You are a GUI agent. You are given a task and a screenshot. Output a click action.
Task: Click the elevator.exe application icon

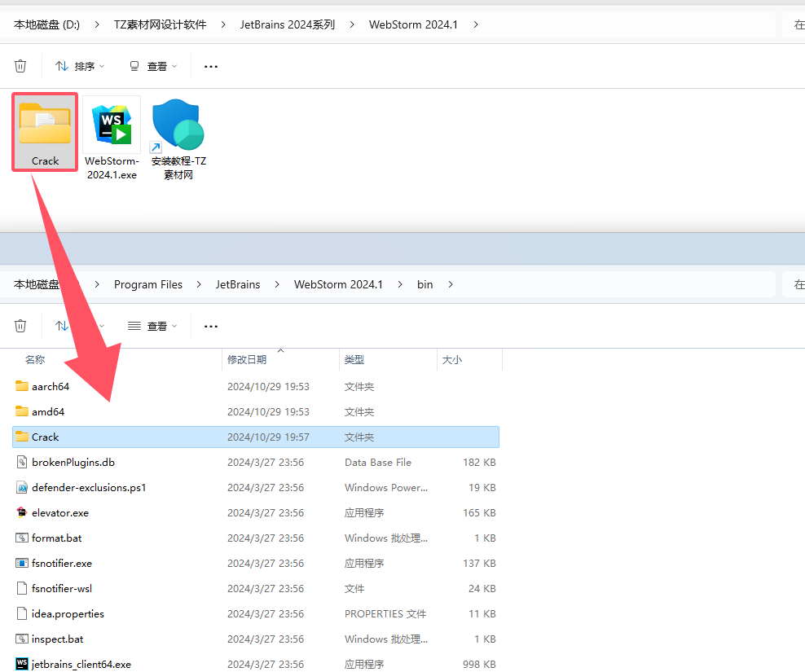21,512
